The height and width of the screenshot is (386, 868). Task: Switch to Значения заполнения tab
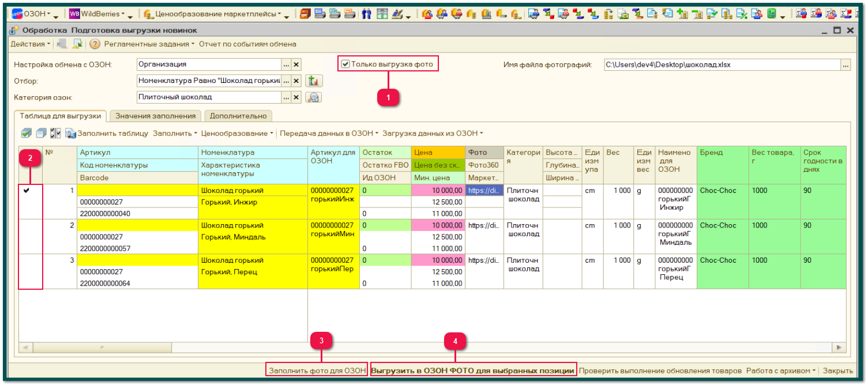(155, 116)
